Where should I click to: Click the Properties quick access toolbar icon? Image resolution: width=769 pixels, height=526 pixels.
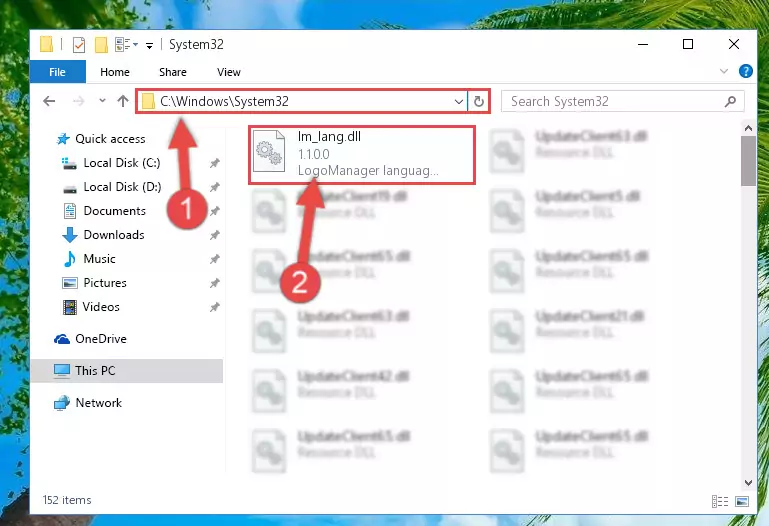click(x=78, y=45)
